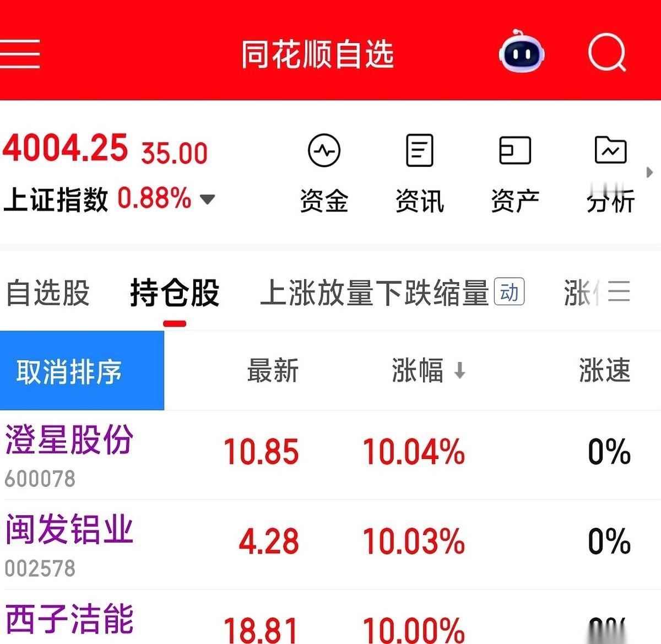Open the hamburger menu icon
This screenshot has width=661, height=644.
tap(20, 54)
